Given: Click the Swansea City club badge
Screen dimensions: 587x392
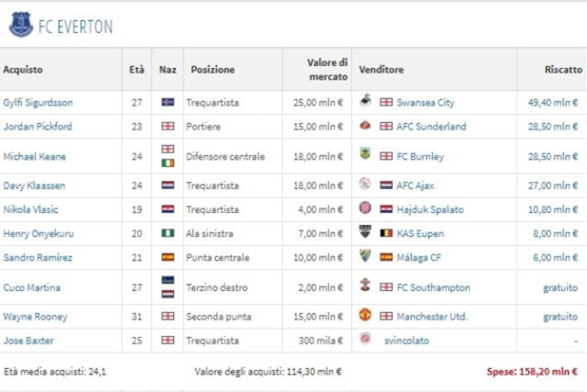Looking at the screenshot, I should tap(365, 100).
